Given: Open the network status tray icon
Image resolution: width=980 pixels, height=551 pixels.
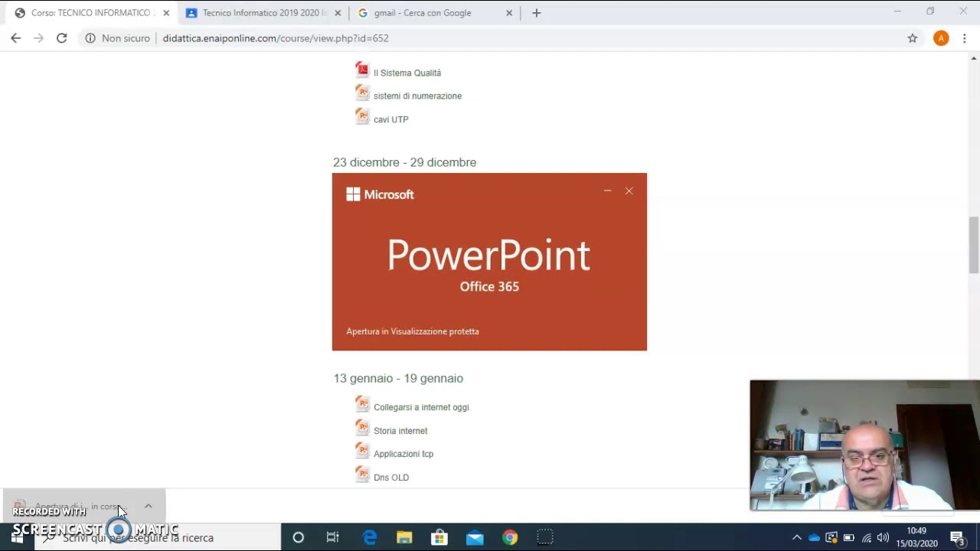Looking at the screenshot, I should coord(867,537).
